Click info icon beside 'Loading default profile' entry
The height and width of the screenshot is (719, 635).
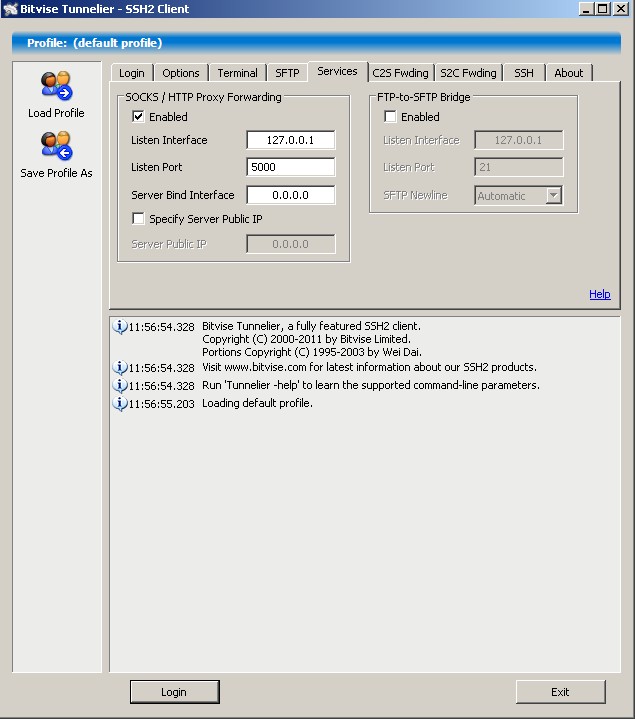pos(119,403)
